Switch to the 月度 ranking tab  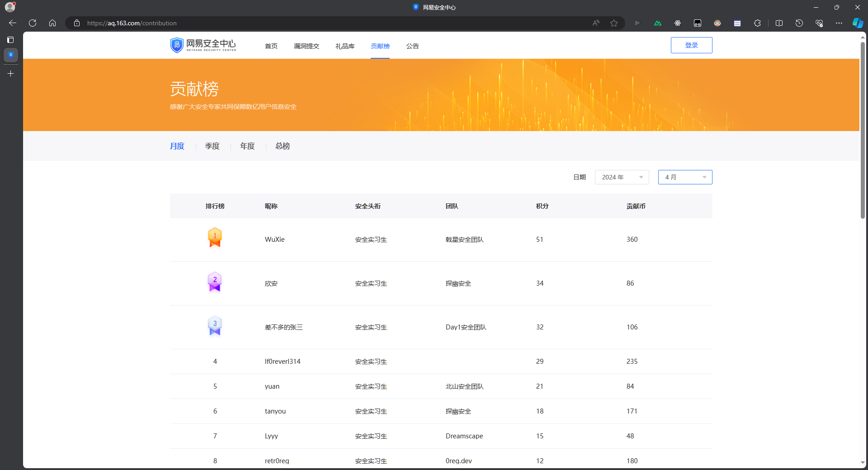[177, 146]
